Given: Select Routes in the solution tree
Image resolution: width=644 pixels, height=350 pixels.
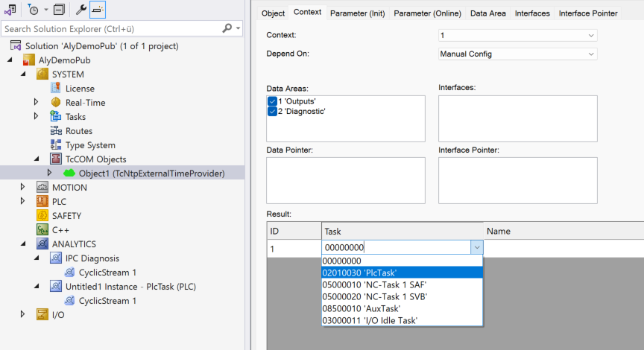Looking at the screenshot, I should click(79, 131).
